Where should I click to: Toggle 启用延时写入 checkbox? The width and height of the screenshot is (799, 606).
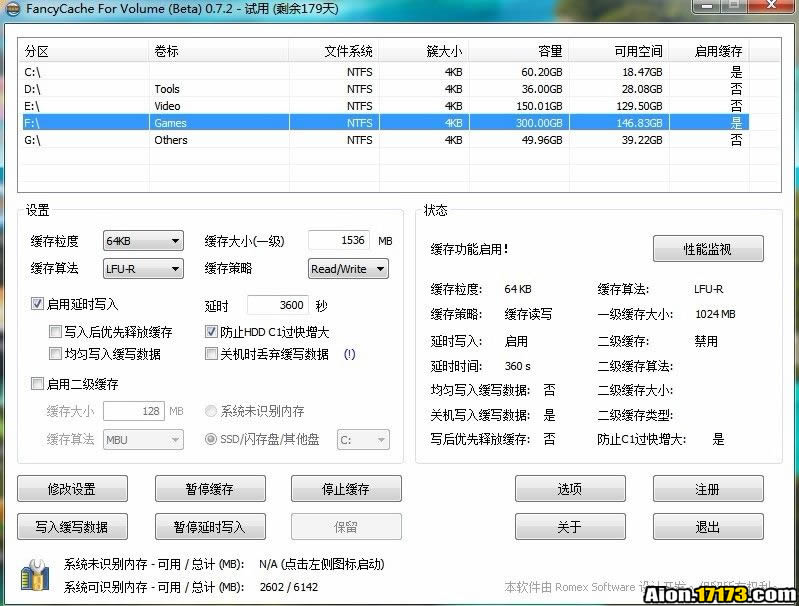[x=37, y=304]
